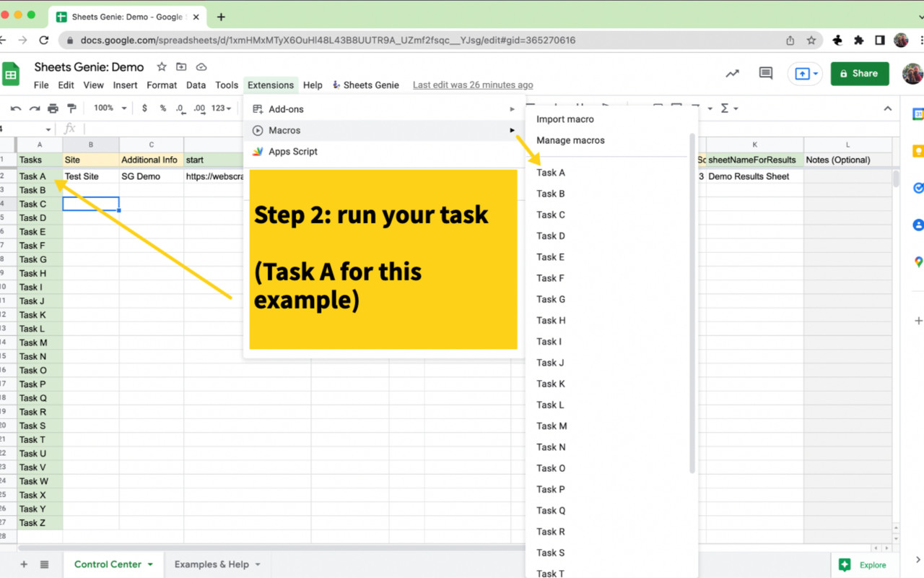Open comment history icon
The image size is (924, 578).
[766, 73]
